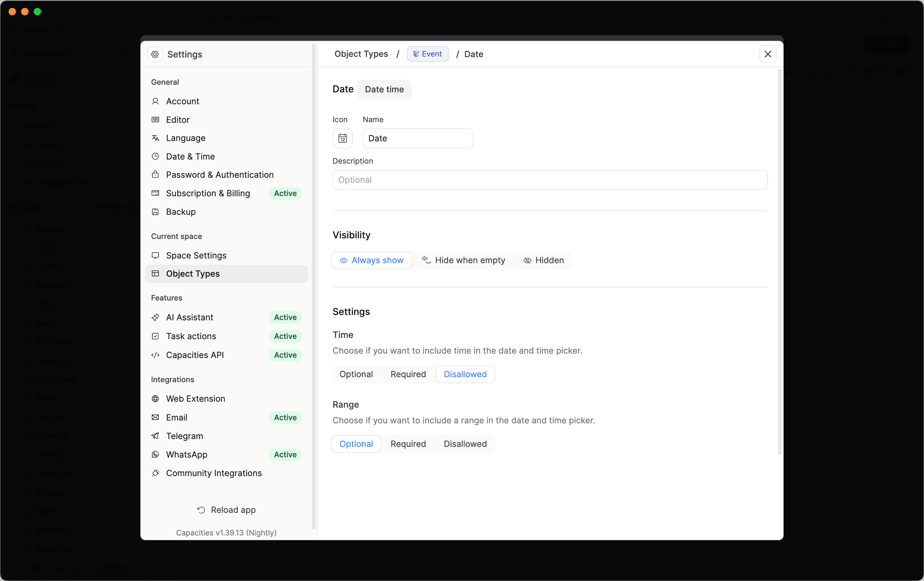Select Hide when empty visibility
Screen dimensions: 924x581
tap(463, 261)
